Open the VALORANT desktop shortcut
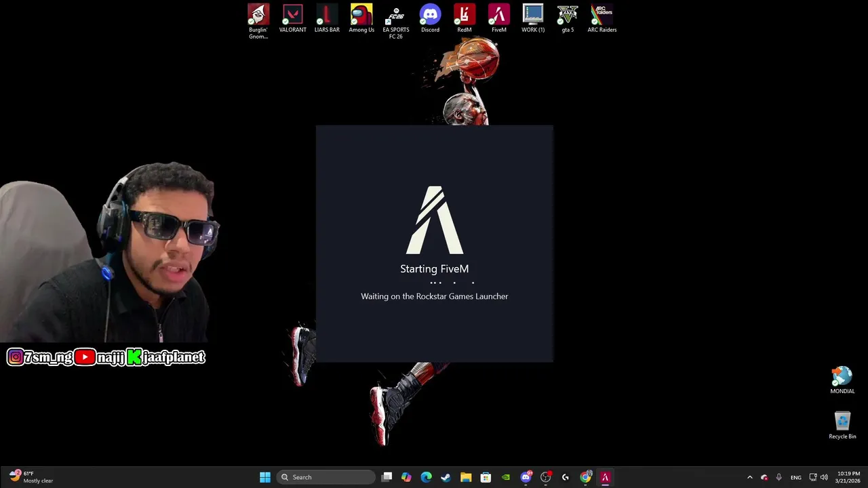 tap(292, 19)
